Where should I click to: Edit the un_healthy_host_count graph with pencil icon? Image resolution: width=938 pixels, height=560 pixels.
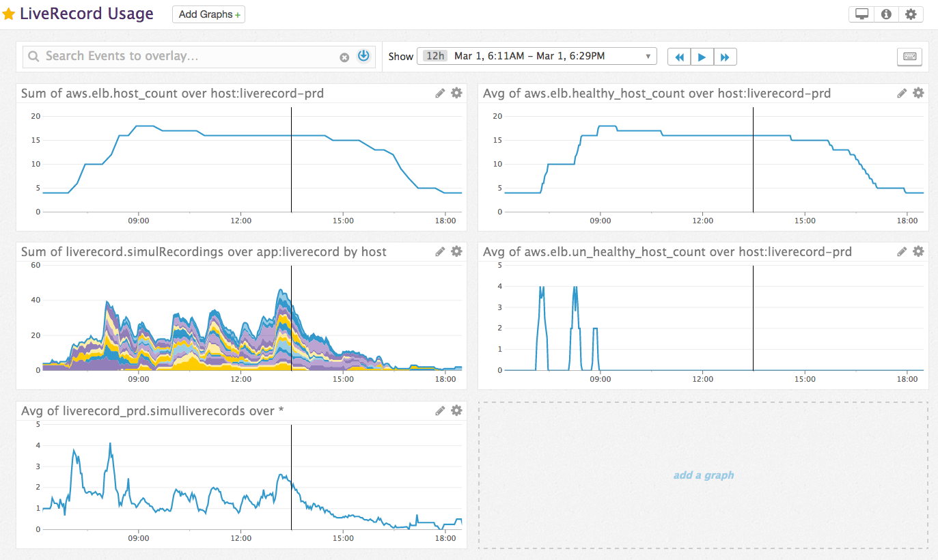[x=902, y=251]
